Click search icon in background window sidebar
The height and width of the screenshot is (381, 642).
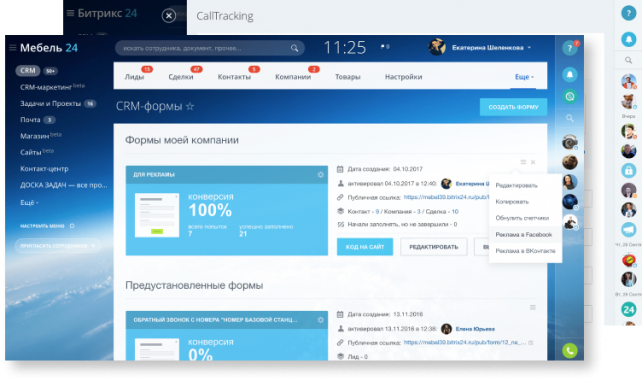628,60
